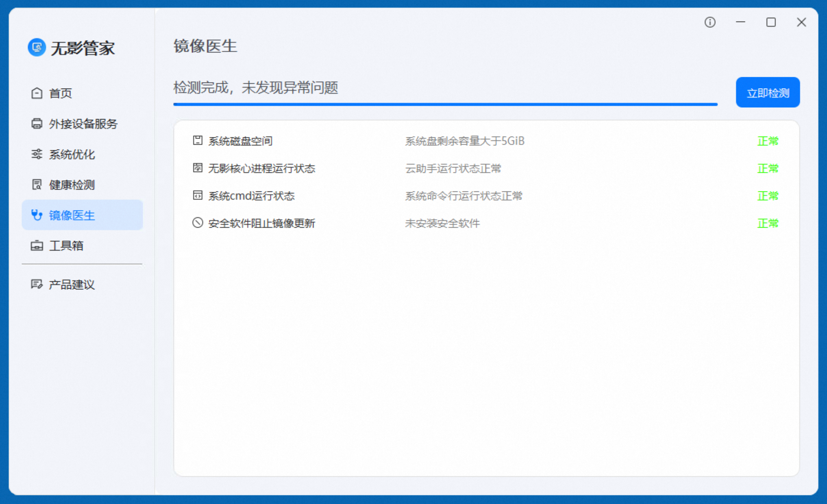Click the printer icon for 外接设备服务
This screenshot has width=827, height=504.
(x=37, y=124)
